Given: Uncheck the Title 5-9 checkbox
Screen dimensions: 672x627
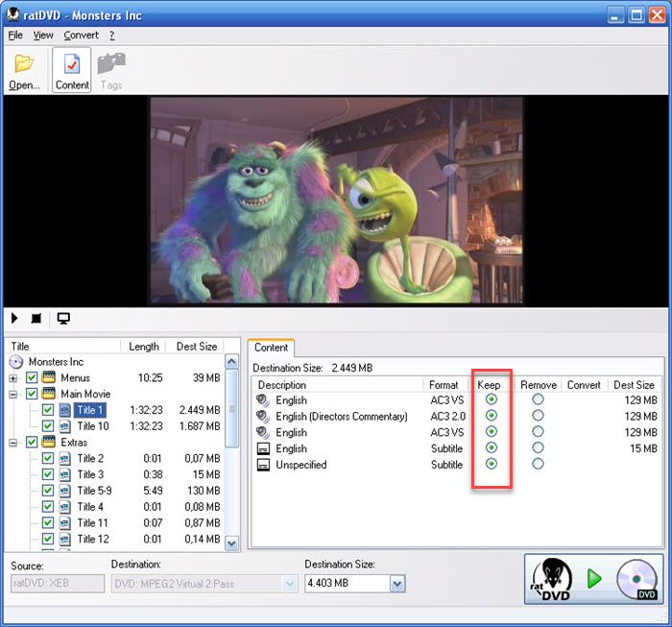Looking at the screenshot, I should 48,491.
